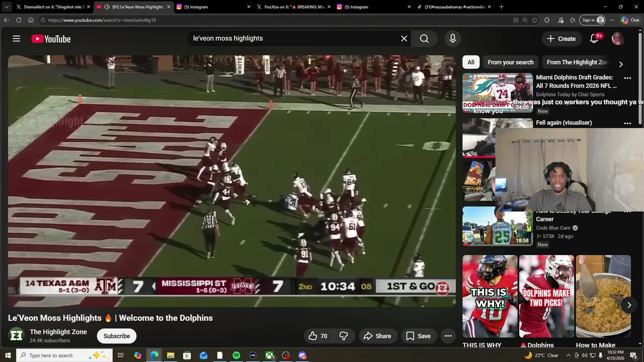This screenshot has width=644, height=362.
Task: Click the main video player
Action: [232, 181]
